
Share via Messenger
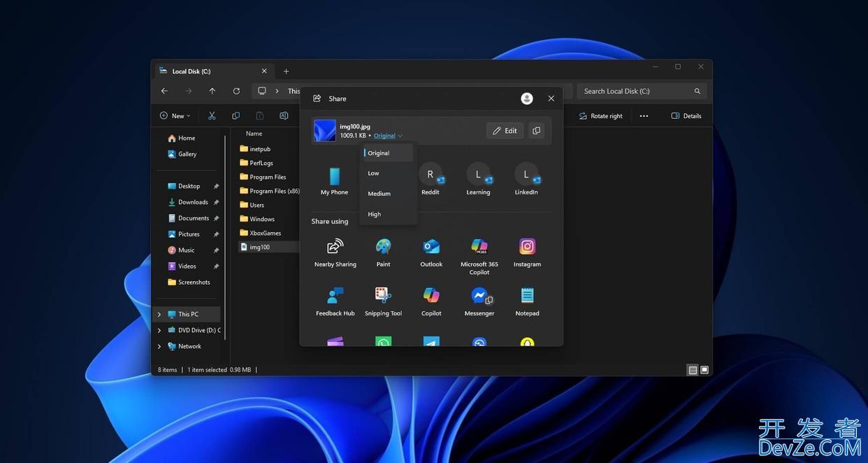click(x=479, y=302)
